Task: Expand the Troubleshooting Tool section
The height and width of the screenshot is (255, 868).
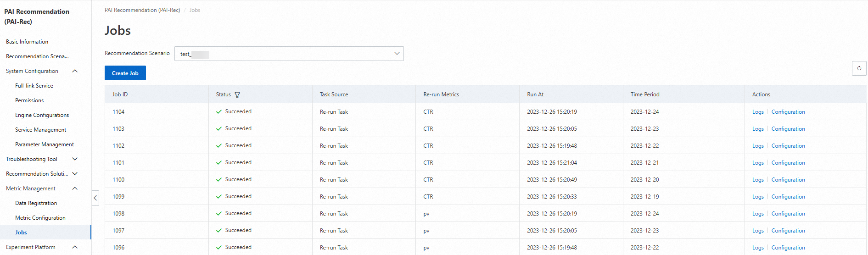Action: pos(75,159)
